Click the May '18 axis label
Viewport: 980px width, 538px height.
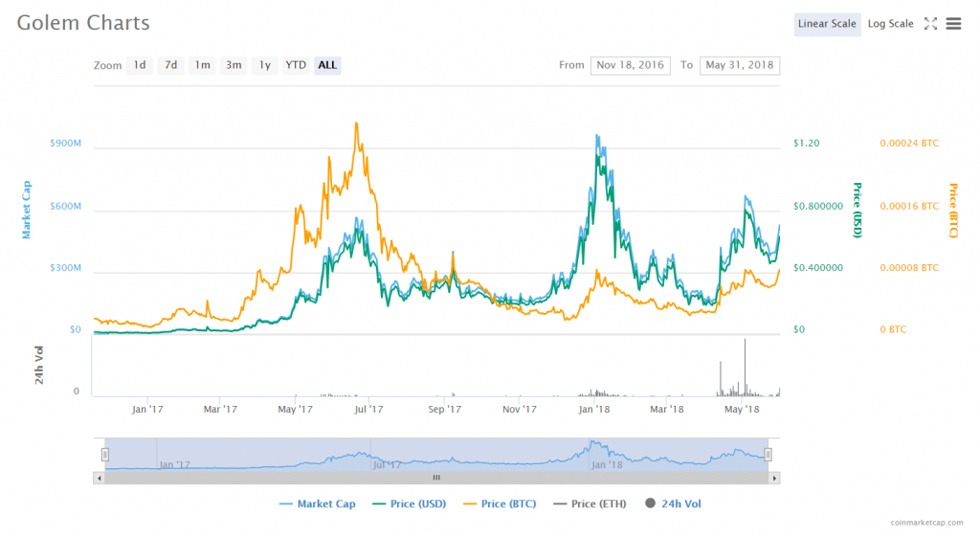click(x=742, y=410)
